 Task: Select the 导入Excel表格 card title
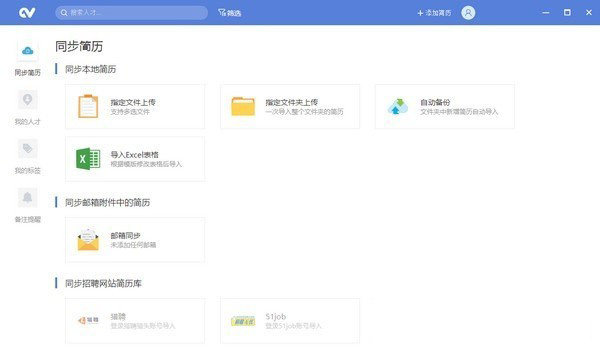coord(134,155)
